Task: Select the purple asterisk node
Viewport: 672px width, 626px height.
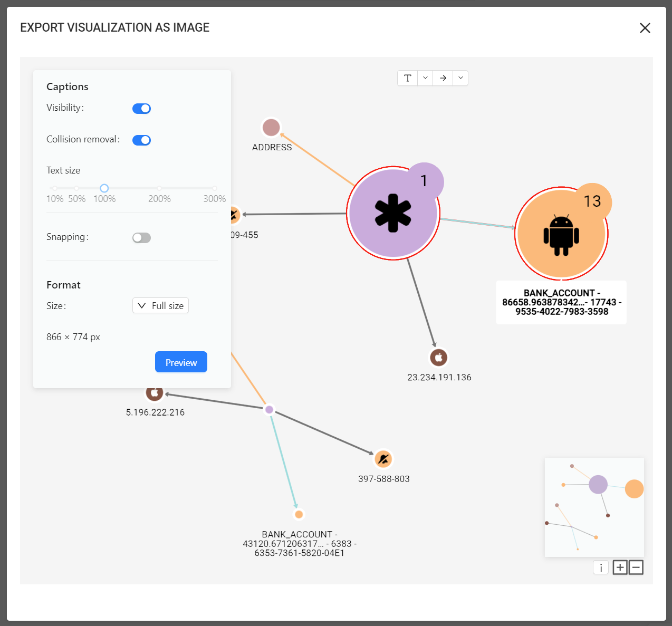Action: pos(393,213)
